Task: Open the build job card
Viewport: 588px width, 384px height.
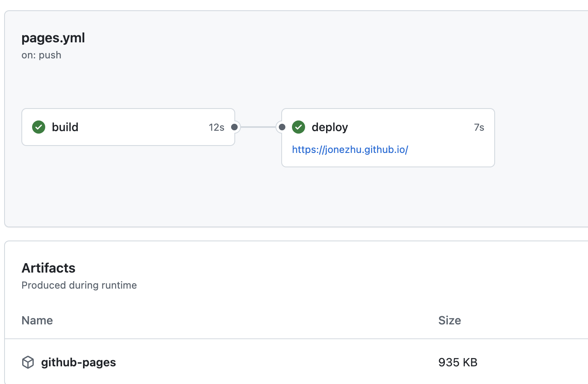Action: 128,127
